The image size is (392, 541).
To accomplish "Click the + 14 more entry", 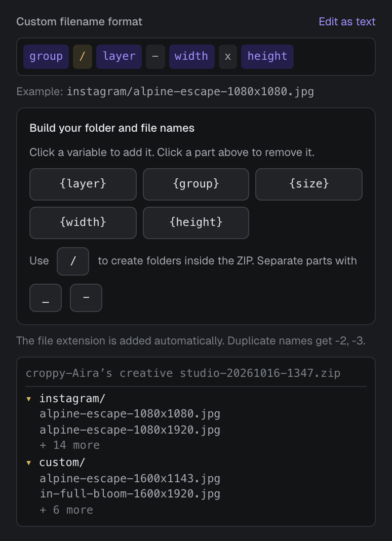I will coord(70,445).
